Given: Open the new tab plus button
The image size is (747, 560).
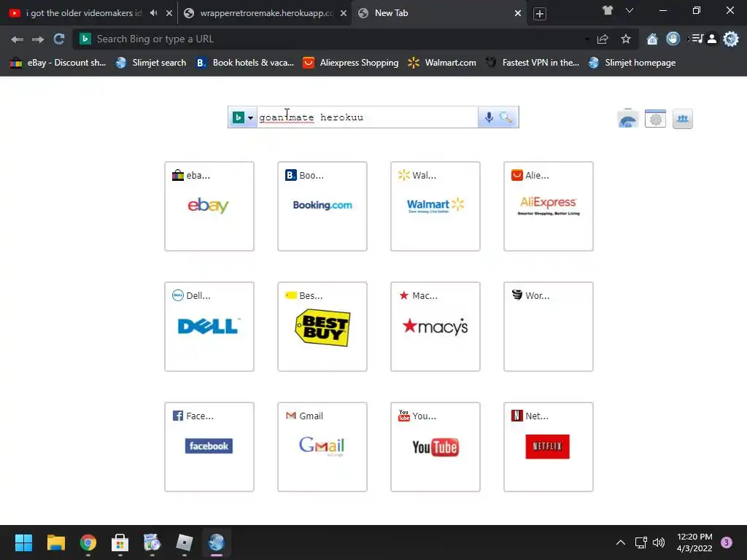Looking at the screenshot, I should (539, 14).
